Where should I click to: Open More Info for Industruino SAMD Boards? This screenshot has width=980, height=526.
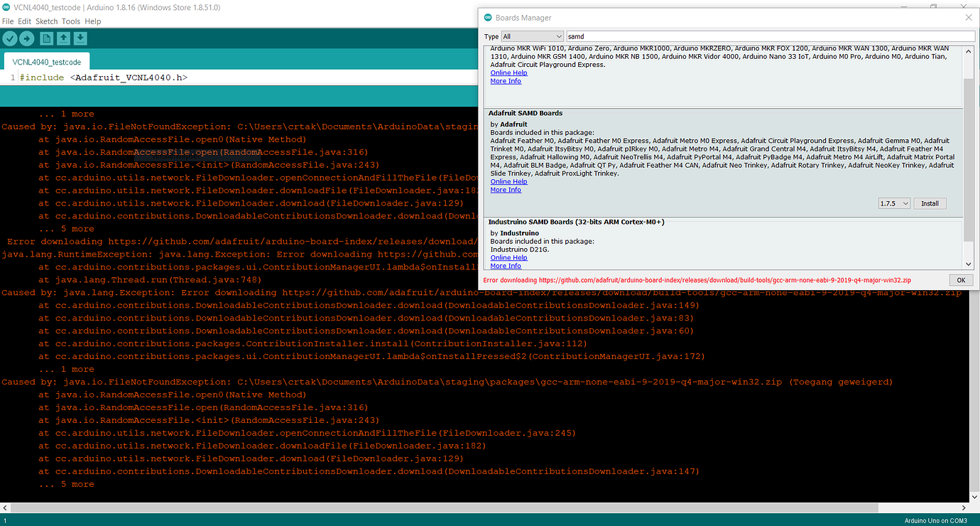(505, 265)
